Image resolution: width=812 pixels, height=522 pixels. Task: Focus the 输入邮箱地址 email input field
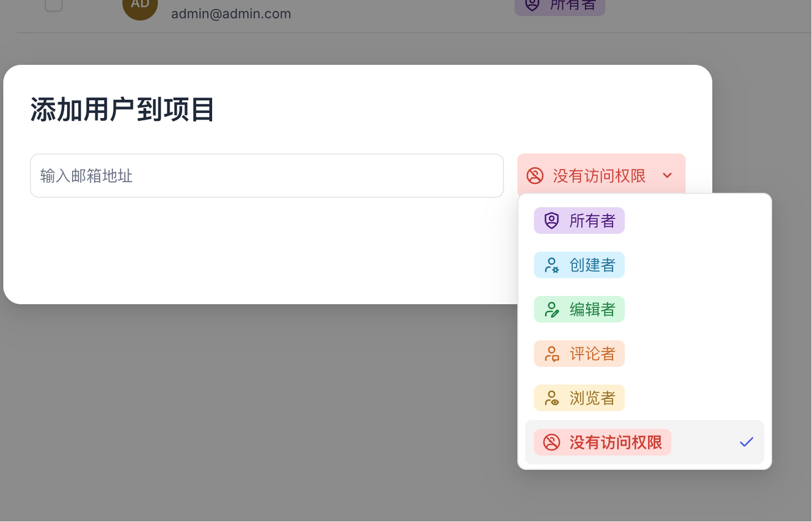[x=267, y=176]
